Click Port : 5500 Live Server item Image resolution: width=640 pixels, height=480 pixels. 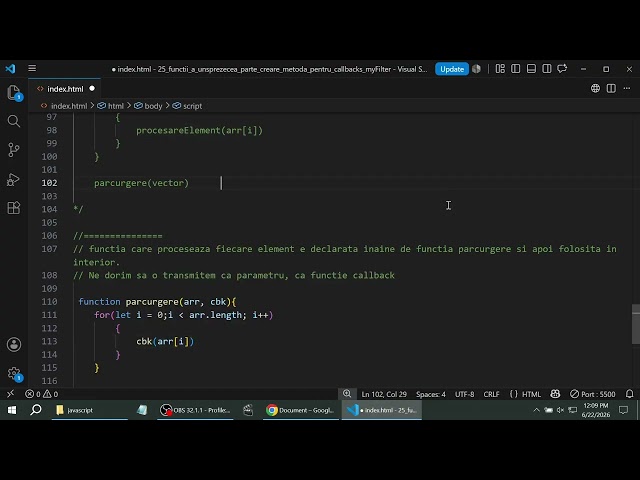[x=593, y=394]
